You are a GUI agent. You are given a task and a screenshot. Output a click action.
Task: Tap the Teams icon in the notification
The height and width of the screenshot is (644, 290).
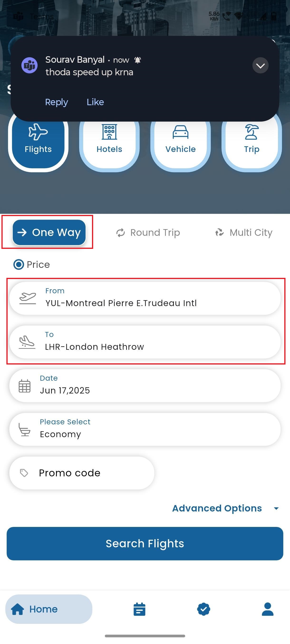coord(29,65)
